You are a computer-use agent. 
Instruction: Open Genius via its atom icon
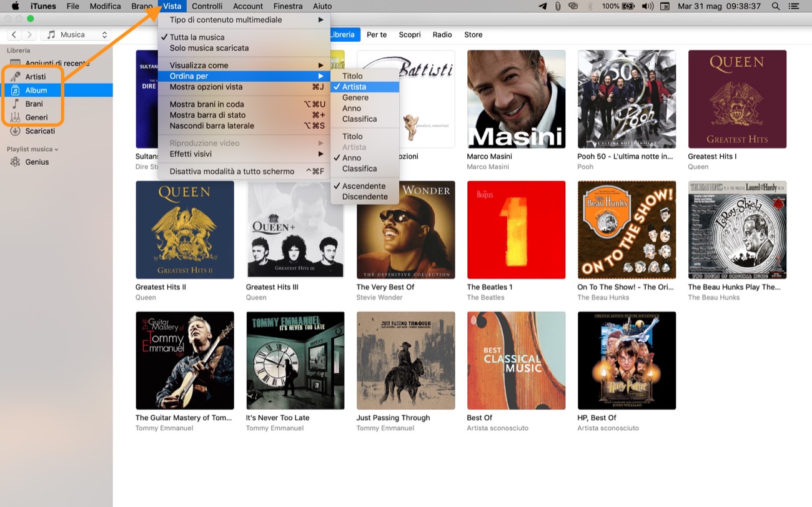[x=15, y=162]
